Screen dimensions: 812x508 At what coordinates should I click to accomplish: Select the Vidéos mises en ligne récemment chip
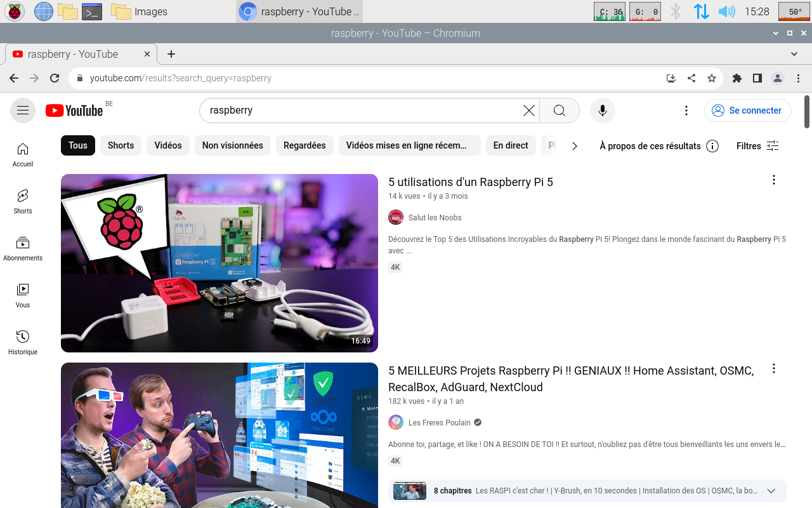(410, 145)
